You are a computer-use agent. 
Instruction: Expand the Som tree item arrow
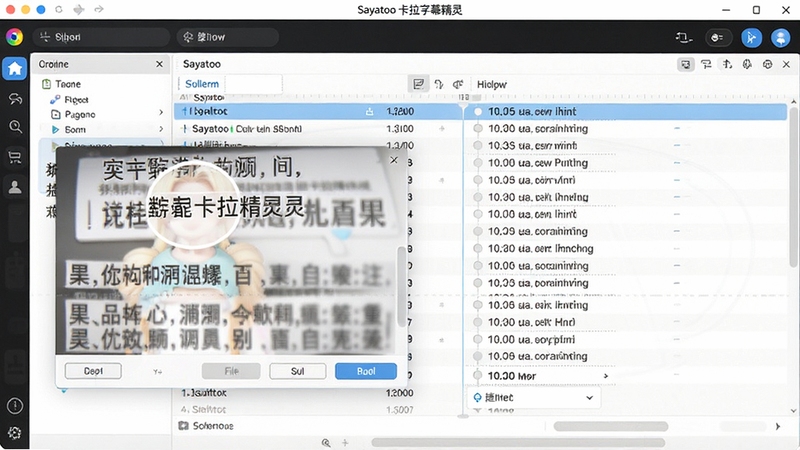[161, 129]
